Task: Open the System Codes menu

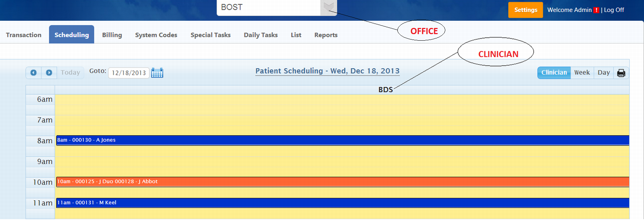Action: (x=156, y=35)
